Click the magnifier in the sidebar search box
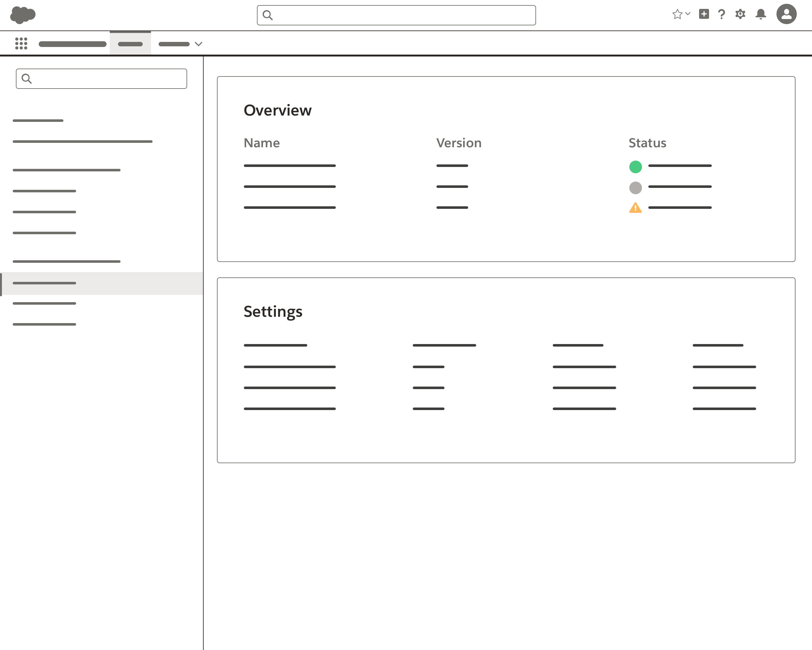 click(x=27, y=78)
